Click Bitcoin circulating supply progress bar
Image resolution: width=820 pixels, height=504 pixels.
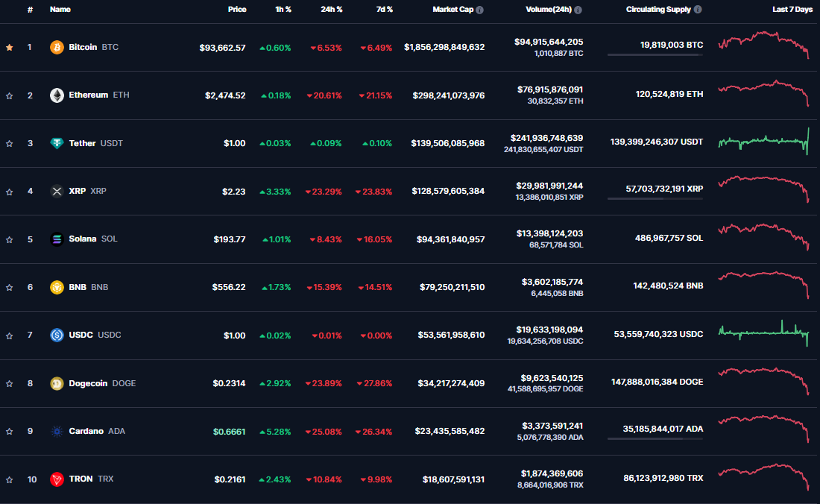click(x=655, y=54)
